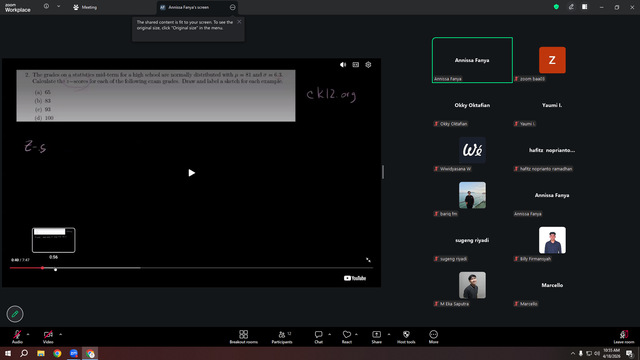Click Share screen button
Viewport: 640px width, 360px height.
coord(376,337)
